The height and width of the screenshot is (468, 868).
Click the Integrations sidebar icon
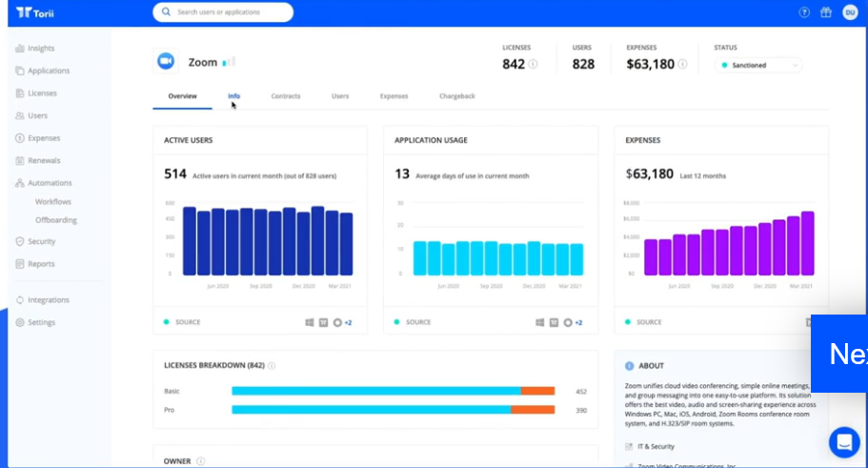point(20,299)
